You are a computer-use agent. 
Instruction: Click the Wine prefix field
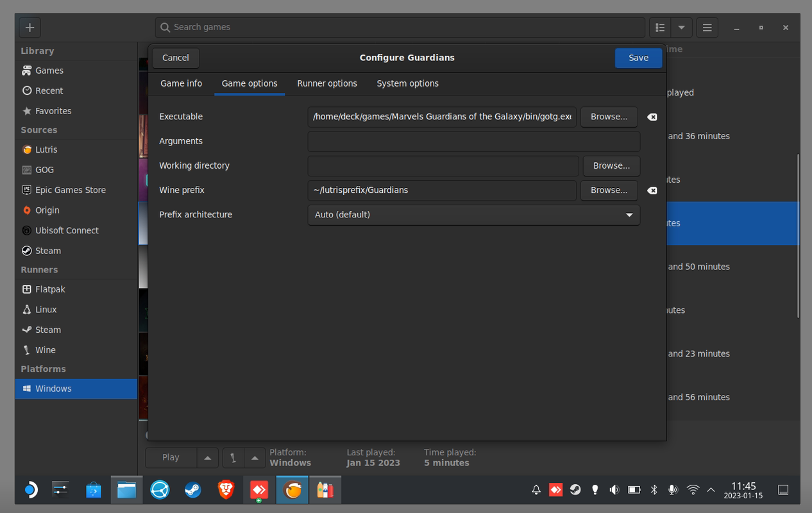click(442, 190)
